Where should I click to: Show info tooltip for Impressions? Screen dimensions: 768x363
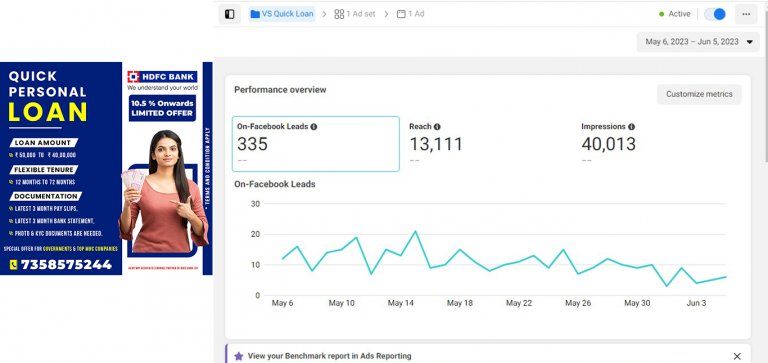[x=631, y=126]
